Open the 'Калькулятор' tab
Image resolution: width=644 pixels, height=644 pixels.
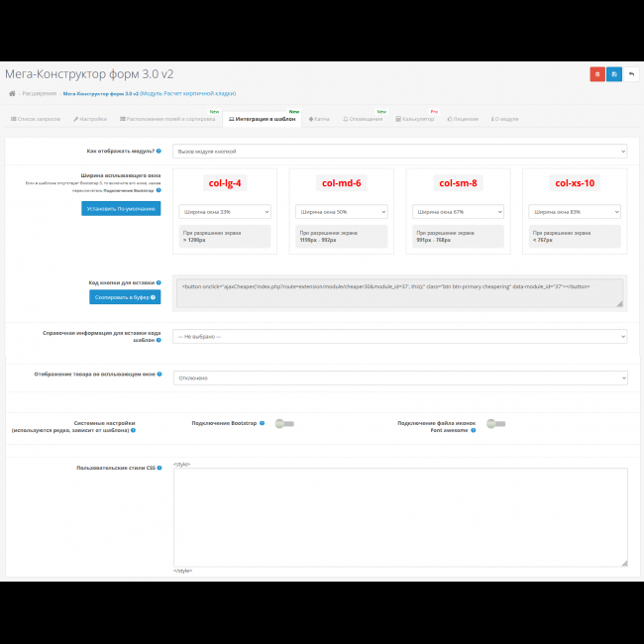416,119
